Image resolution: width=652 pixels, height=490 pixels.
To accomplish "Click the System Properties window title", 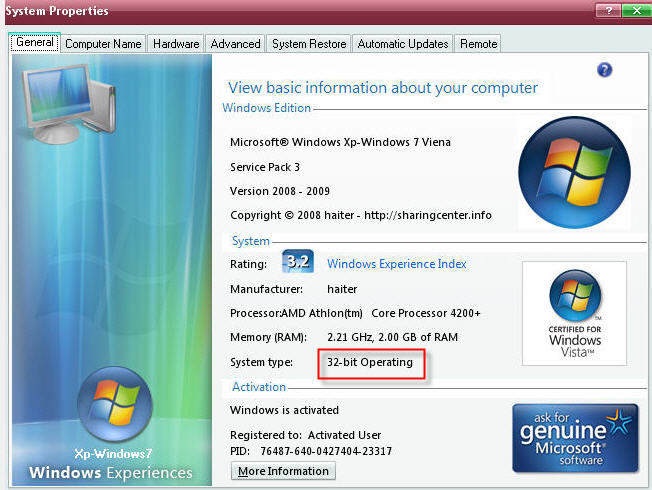I will pos(57,10).
